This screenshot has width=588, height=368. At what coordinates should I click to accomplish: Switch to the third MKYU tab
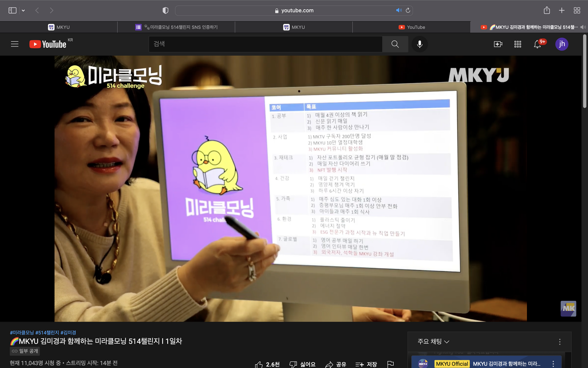pos(294,27)
